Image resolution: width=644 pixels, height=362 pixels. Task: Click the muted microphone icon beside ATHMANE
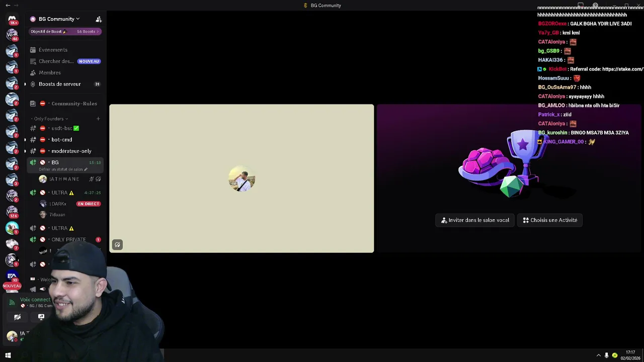[x=92, y=179]
